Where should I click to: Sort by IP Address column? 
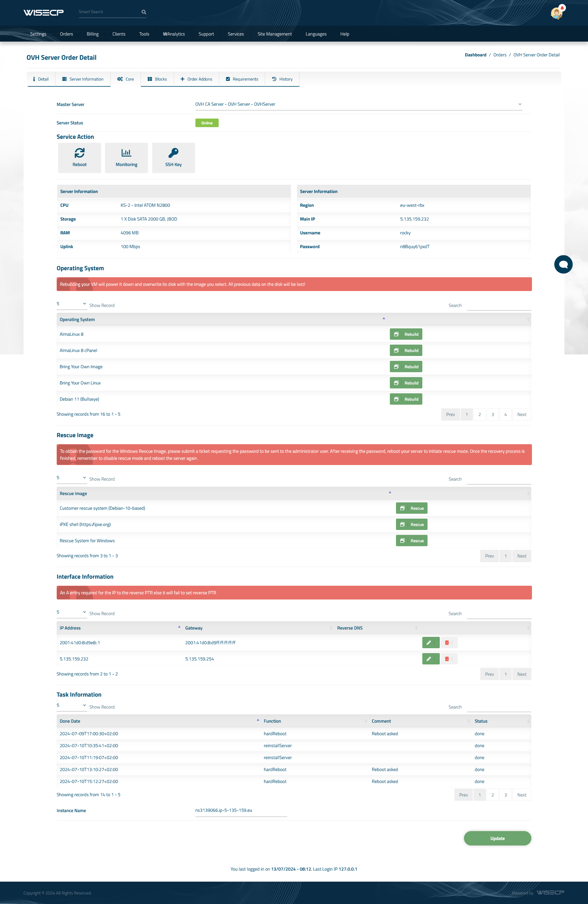(x=120, y=628)
